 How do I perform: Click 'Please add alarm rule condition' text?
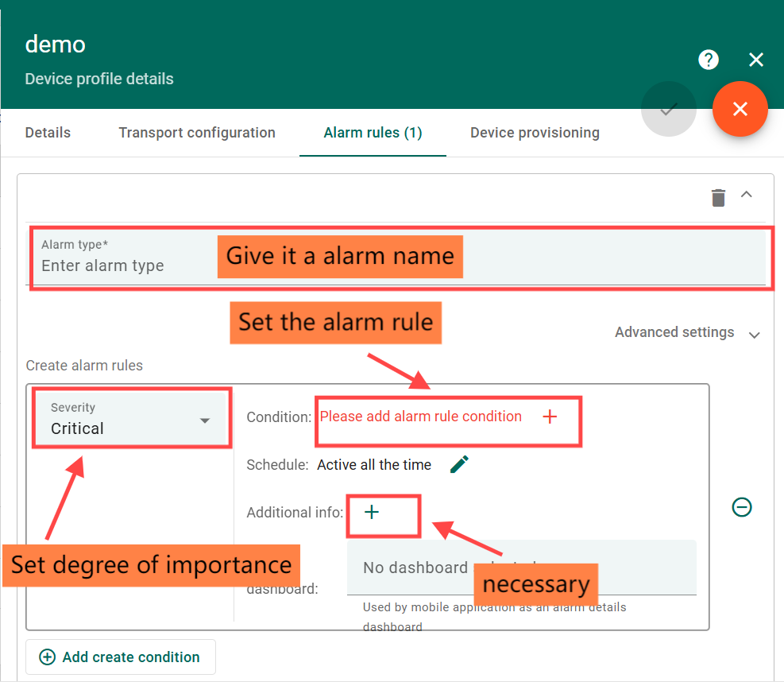420,417
